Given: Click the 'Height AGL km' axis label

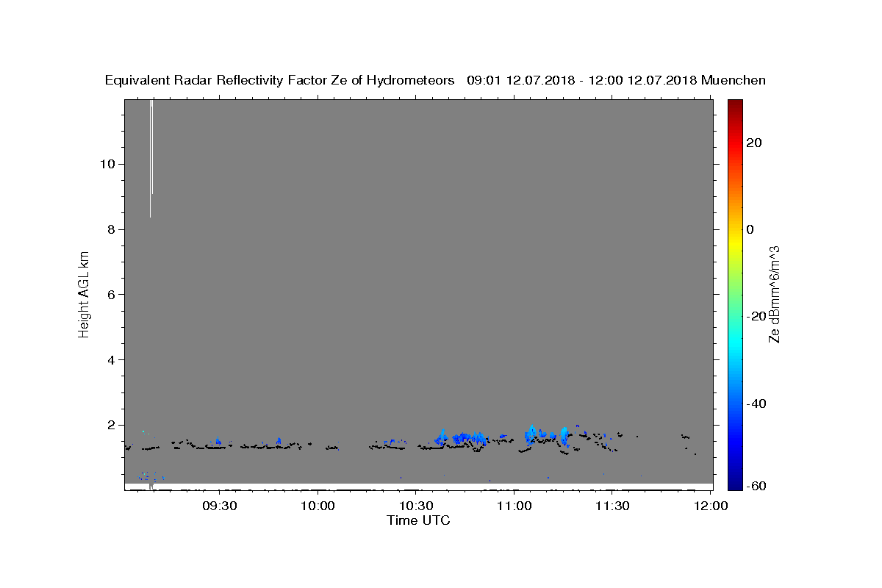Looking at the screenshot, I should point(85,293).
